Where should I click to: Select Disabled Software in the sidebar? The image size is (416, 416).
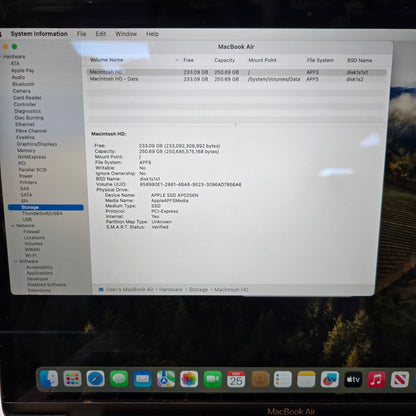(x=47, y=284)
